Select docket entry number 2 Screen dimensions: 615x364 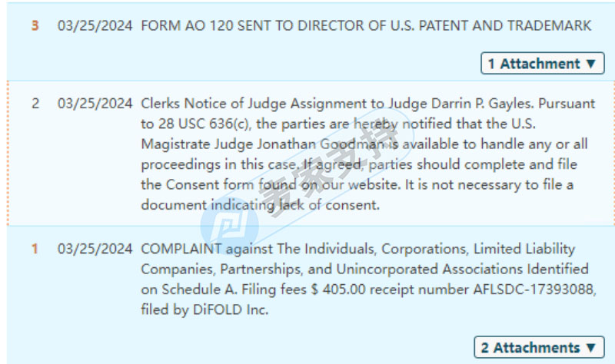[x=35, y=104]
